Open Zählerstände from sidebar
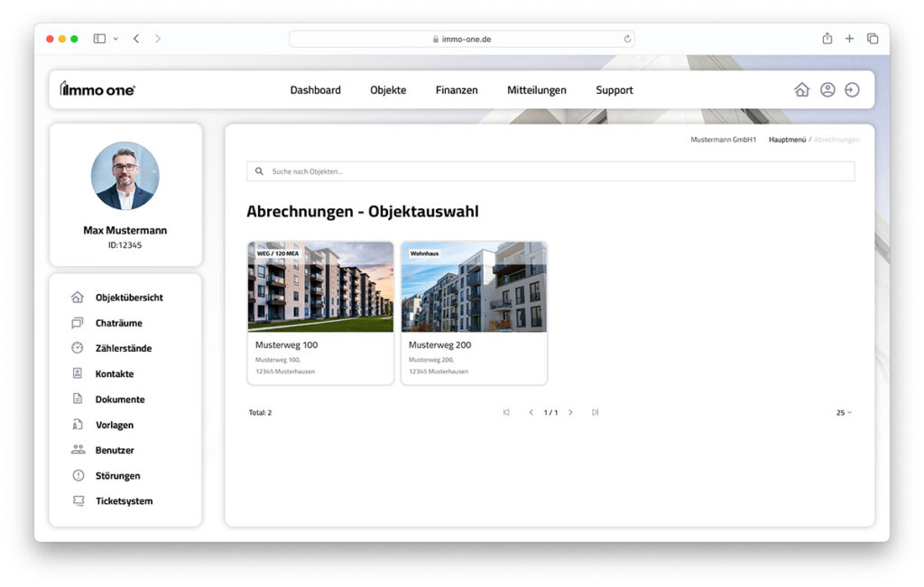The width and height of the screenshot is (924, 587). click(x=123, y=348)
